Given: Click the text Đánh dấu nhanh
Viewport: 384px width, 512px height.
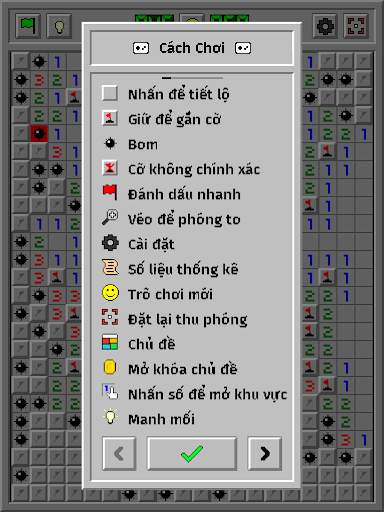Looking at the screenshot, I should point(184,194).
